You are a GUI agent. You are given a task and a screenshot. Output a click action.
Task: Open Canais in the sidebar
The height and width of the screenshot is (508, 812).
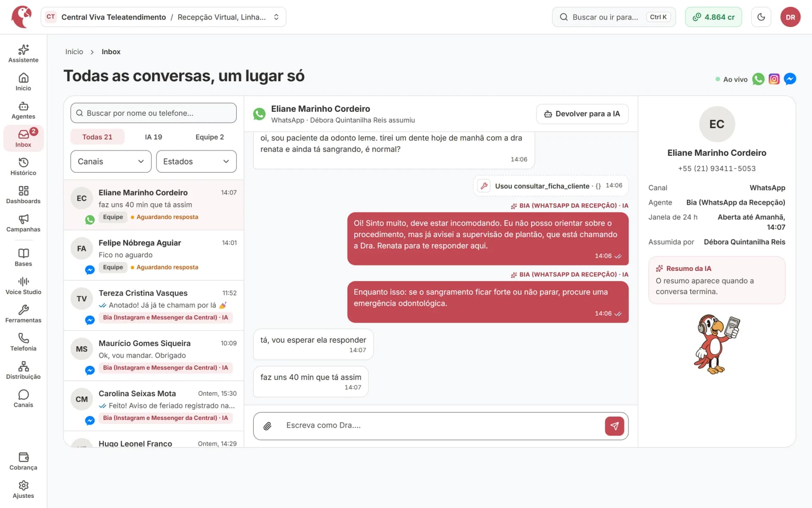23,399
